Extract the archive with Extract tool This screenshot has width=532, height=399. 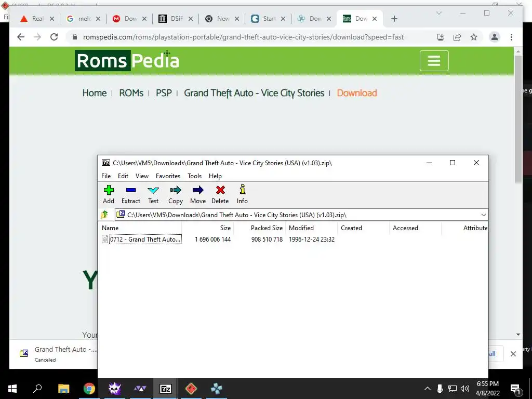coord(130,195)
